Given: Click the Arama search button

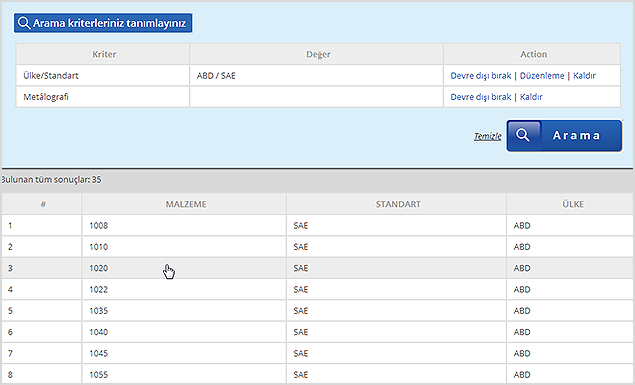Looking at the screenshot, I should click(x=564, y=136).
